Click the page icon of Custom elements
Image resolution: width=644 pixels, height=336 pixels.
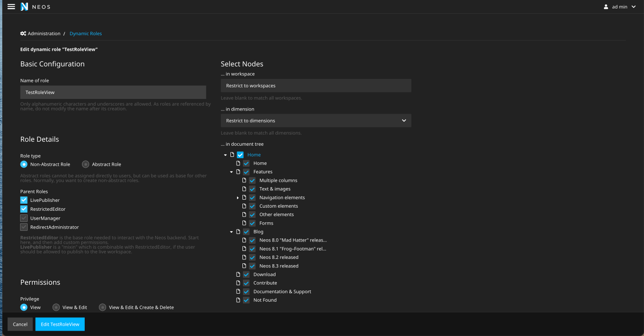pos(244,206)
